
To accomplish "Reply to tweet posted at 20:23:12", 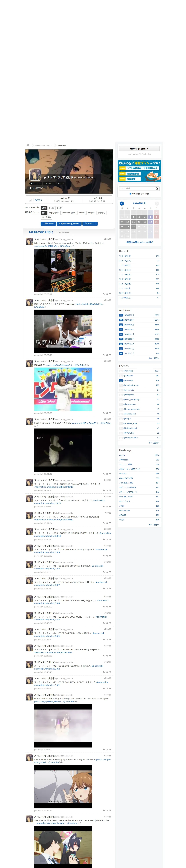I will pyautogui.click(x=104, y=294).
